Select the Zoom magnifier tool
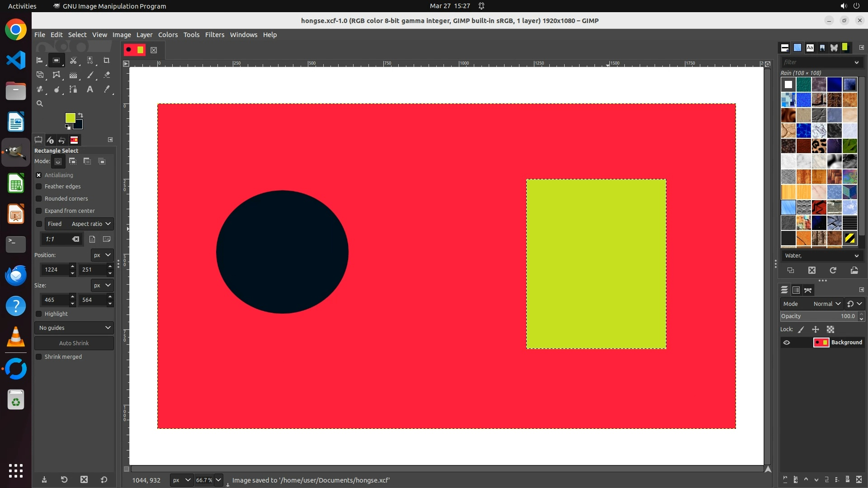Image resolution: width=868 pixels, height=488 pixels. [x=40, y=103]
